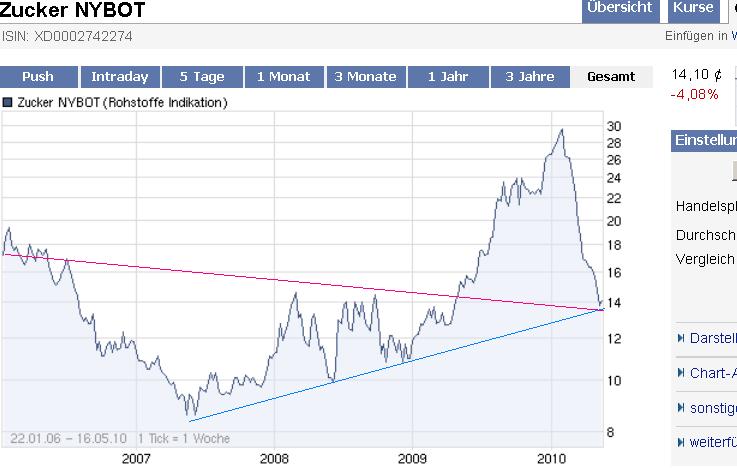
Task: Select the Intraday time range tab
Action: [x=120, y=77]
